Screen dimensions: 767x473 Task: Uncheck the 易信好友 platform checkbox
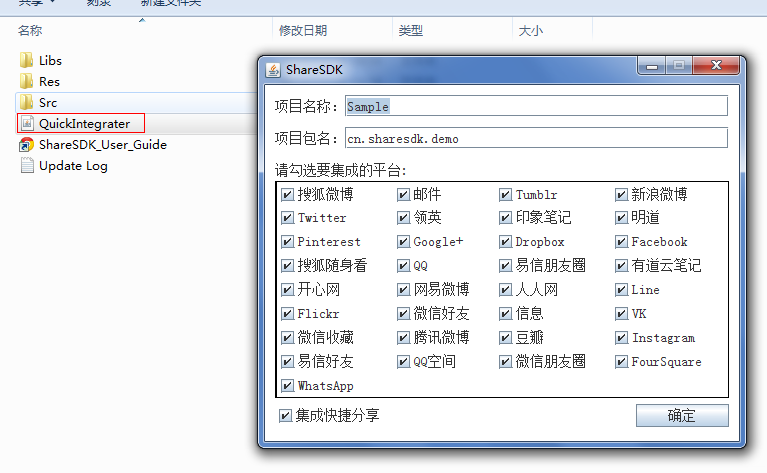pos(288,361)
